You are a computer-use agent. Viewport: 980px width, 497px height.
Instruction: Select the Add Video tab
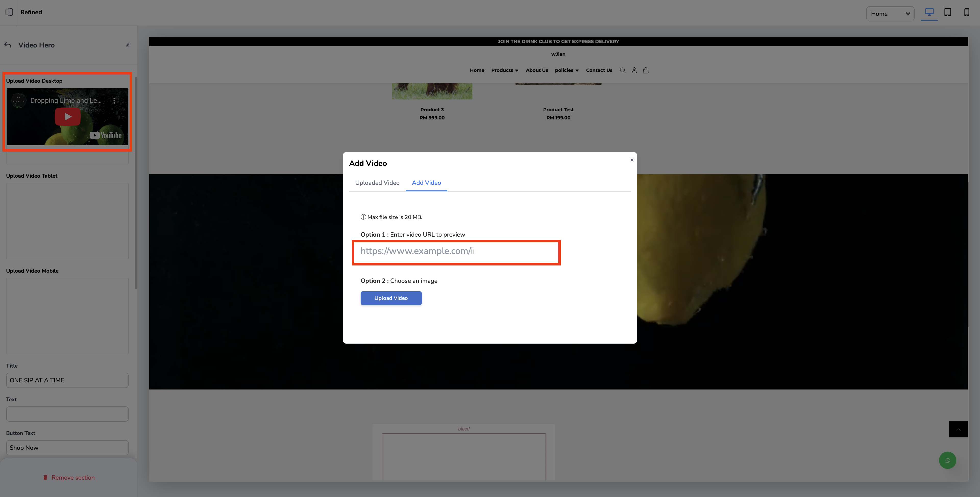click(426, 183)
